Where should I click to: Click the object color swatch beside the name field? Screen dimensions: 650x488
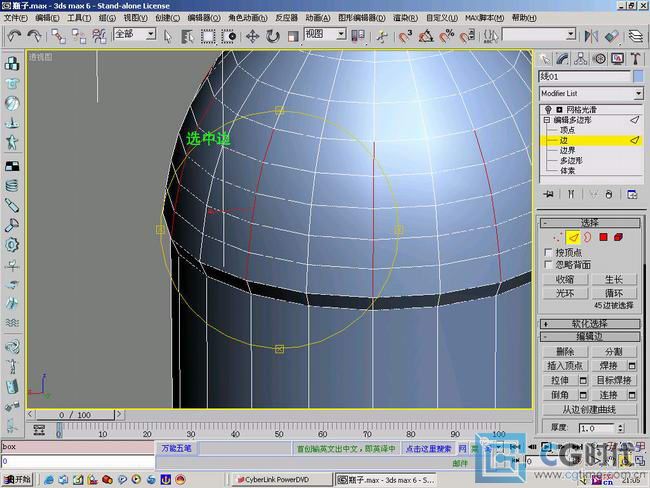point(638,76)
